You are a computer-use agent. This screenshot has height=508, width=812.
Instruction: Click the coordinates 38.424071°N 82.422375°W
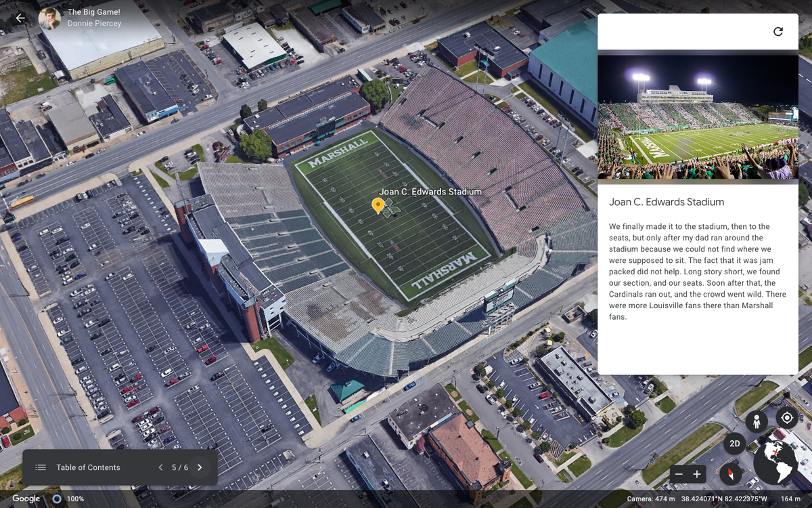coord(724,499)
